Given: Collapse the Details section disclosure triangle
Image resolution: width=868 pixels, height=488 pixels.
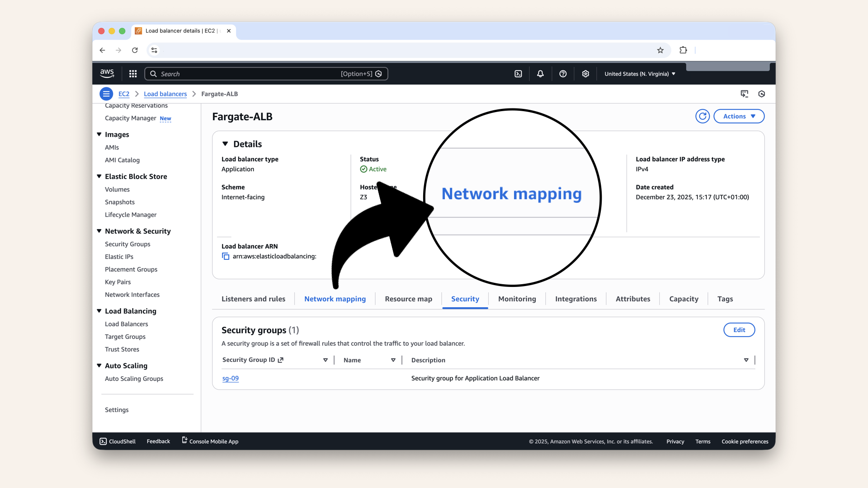Looking at the screenshot, I should point(226,144).
